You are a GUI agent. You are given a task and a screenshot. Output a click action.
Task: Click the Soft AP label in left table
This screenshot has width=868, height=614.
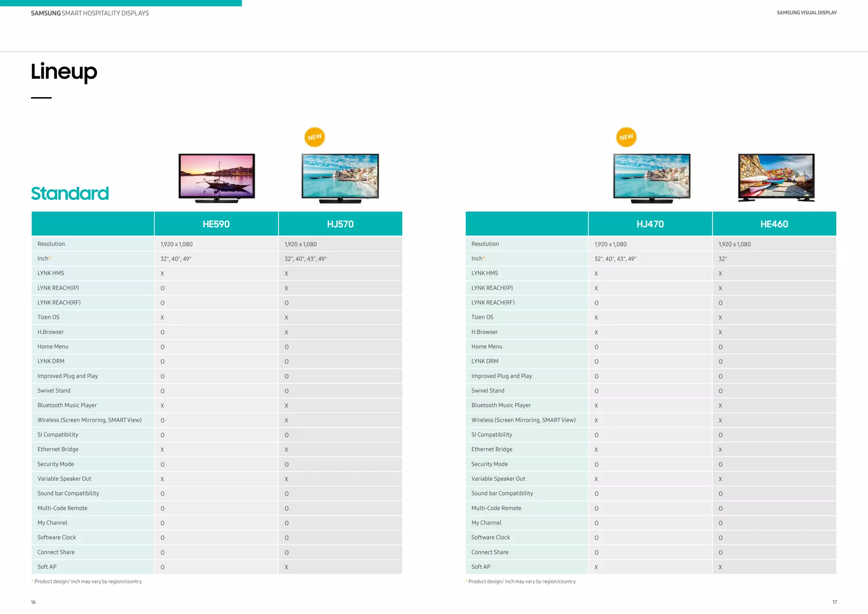(x=47, y=567)
